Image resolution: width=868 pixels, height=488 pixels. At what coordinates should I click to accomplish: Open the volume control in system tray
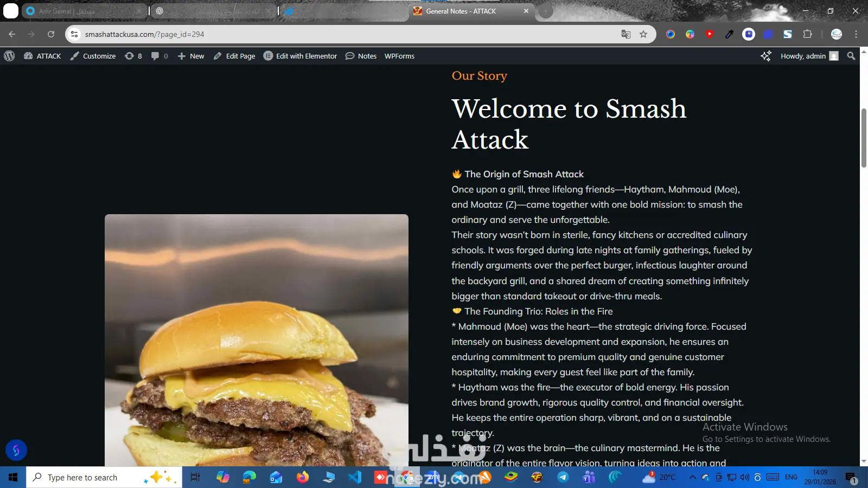[745, 477]
